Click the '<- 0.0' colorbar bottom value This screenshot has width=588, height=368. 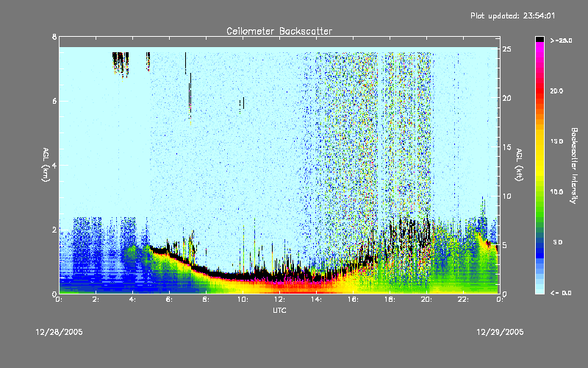click(561, 292)
